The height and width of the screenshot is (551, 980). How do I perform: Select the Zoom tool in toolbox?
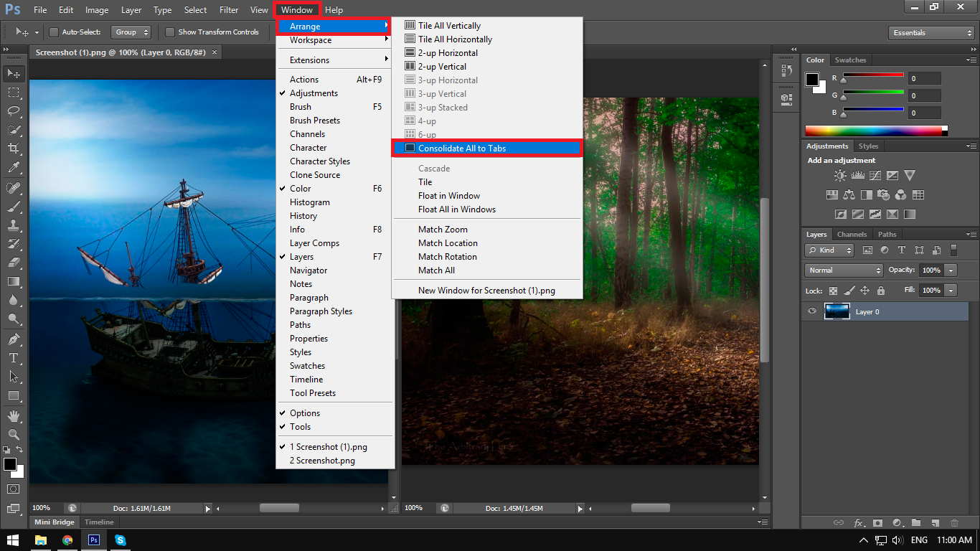pyautogui.click(x=14, y=435)
